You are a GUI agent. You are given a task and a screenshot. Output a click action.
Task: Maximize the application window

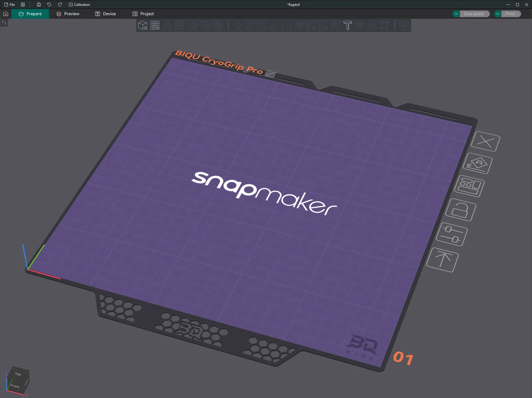pyautogui.click(x=517, y=5)
